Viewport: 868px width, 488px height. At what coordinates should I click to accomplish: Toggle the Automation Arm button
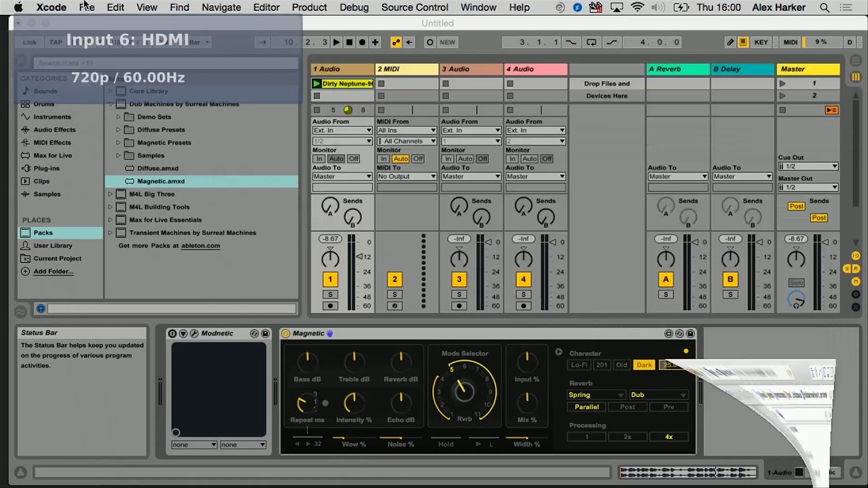point(396,42)
